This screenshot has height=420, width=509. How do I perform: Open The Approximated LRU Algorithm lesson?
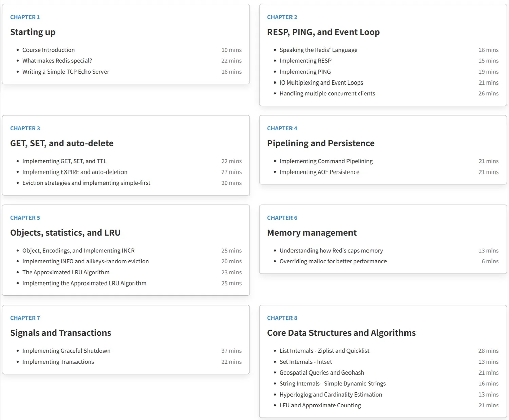coord(66,272)
